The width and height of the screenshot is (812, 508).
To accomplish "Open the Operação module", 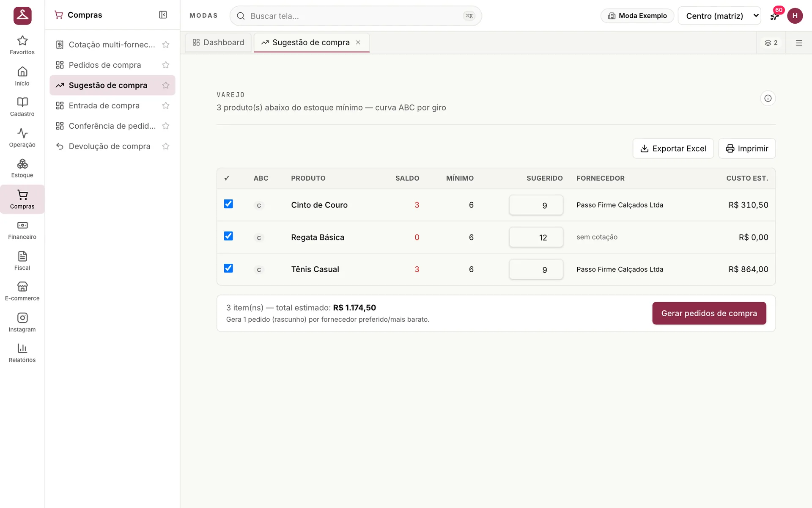I will pos(22,138).
